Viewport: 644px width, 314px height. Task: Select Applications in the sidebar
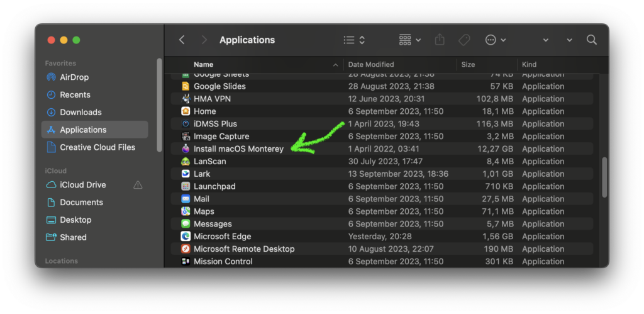[x=94, y=130]
